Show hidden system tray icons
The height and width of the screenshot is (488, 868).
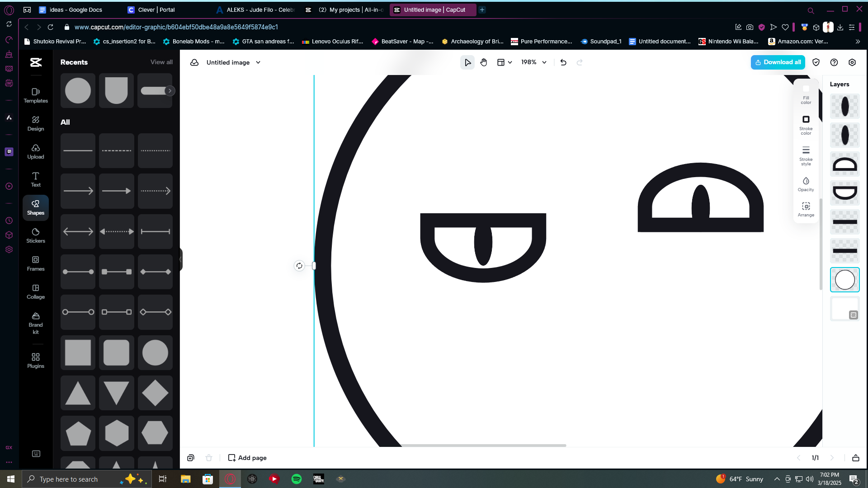click(777, 479)
